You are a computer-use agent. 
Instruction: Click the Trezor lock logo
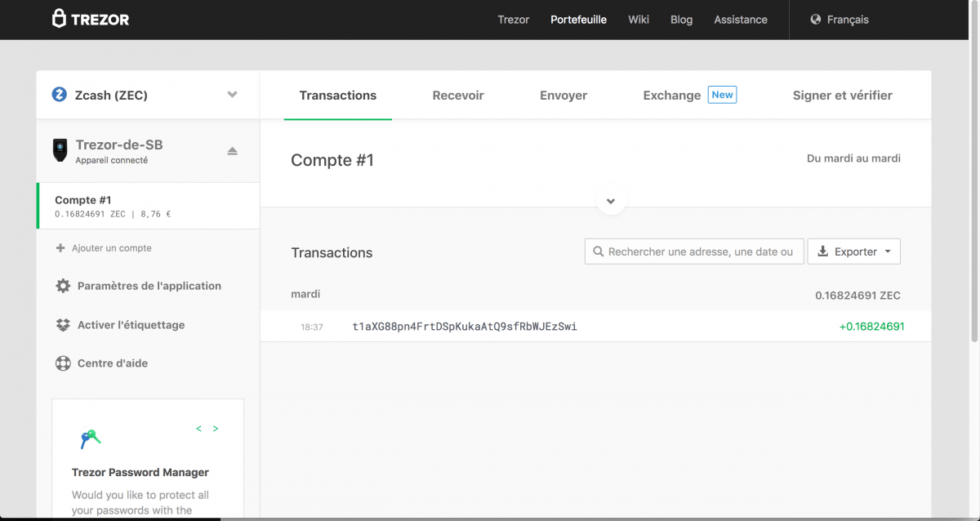pyautogui.click(x=60, y=19)
